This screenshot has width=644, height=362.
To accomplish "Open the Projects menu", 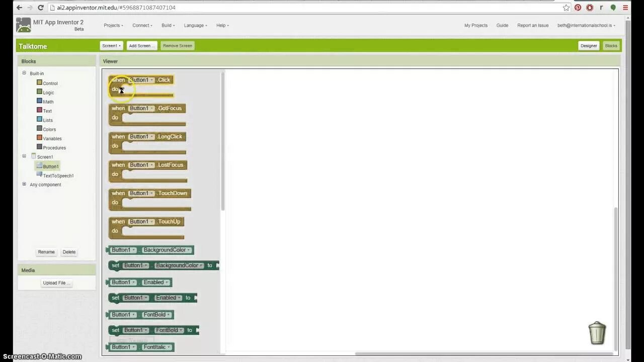I will 113,25.
